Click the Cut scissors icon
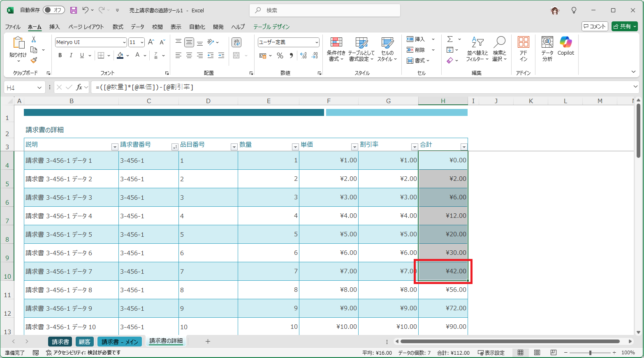 pyautogui.click(x=34, y=39)
